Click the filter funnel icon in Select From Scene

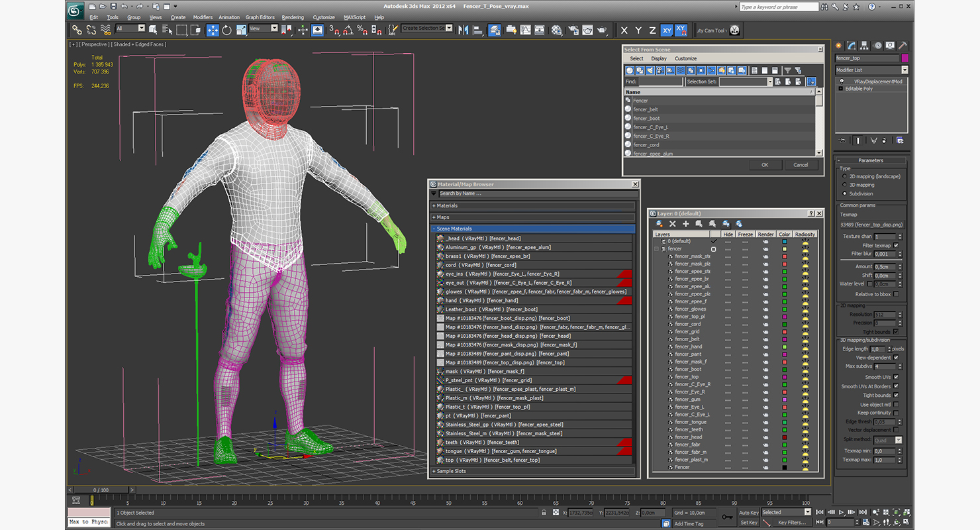click(x=787, y=70)
